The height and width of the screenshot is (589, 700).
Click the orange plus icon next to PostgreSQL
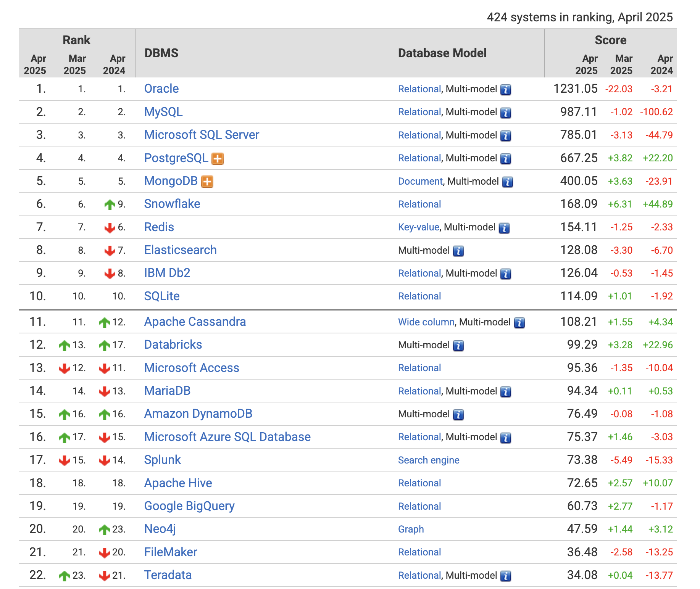click(218, 158)
